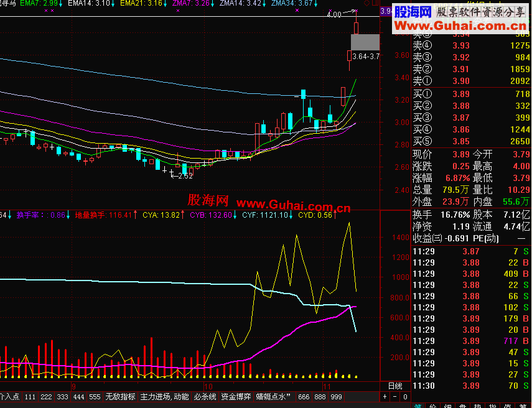Switch to the 444 indicator tab

click(x=79, y=396)
